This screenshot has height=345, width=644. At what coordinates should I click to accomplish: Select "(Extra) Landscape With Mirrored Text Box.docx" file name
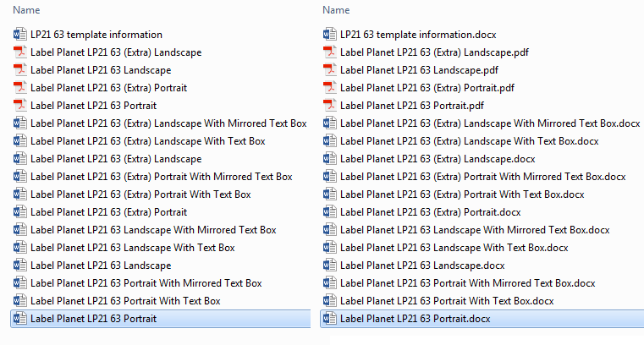click(x=490, y=123)
